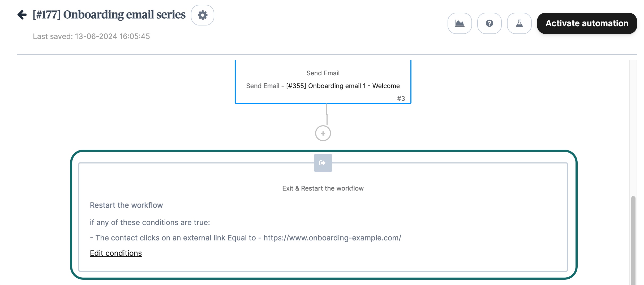Open the Onboarding email 1 - Welcome link
Viewport: 644px width, 285px height.
coord(343,86)
